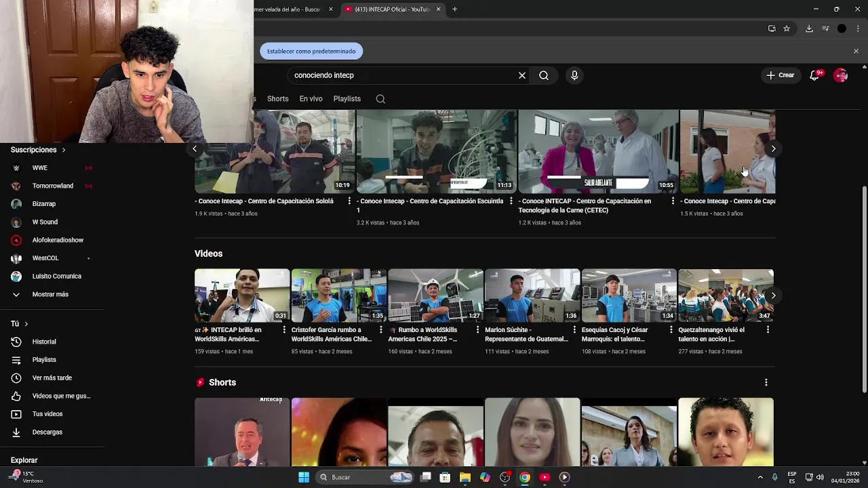Open the Chrome three-dot menu
Image resolution: width=868 pixels, height=488 pixels.
point(858,28)
